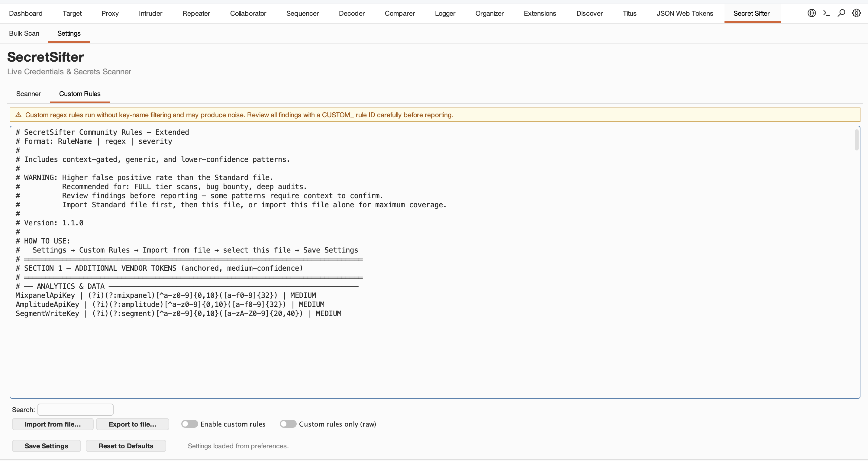The image size is (868, 461).
Task: Click the SECTION 1 heading line
Action: (x=160, y=268)
